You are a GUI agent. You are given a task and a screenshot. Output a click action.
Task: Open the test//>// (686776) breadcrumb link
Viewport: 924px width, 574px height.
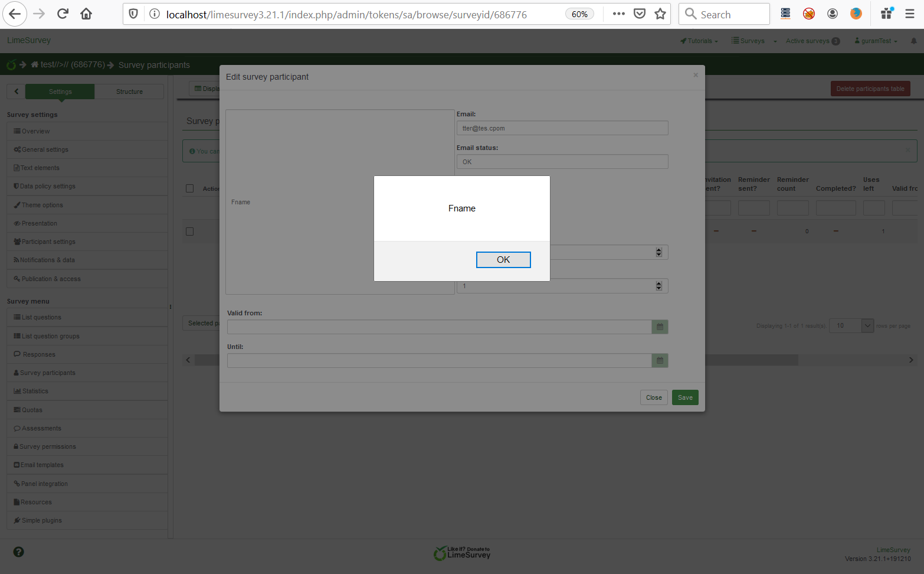click(68, 64)
